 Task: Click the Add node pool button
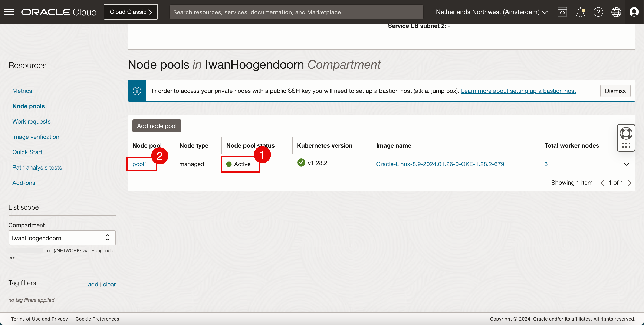(x=157, y=126)
